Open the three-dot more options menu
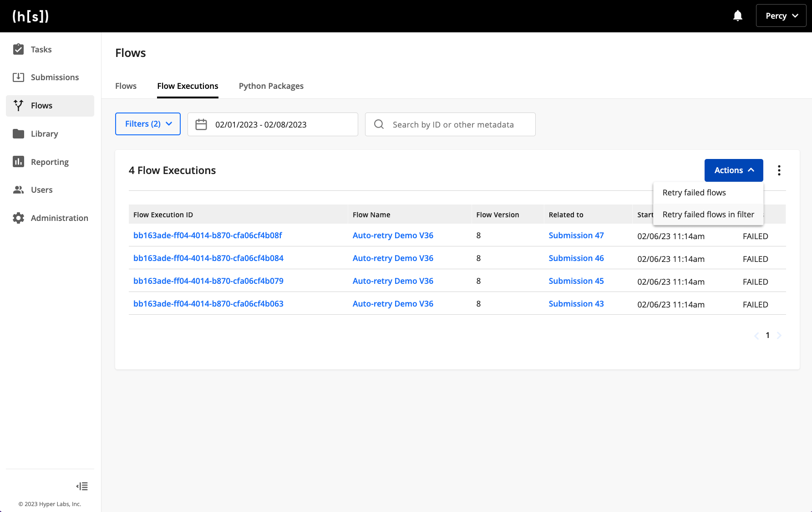Screen dimensions: 812x512 pyautogui.click(x=779, y=170)
